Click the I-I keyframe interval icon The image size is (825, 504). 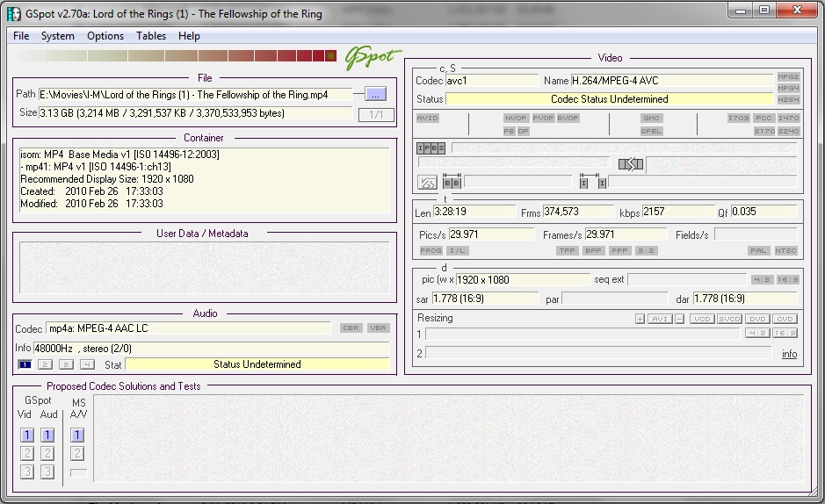coord(592,181)
